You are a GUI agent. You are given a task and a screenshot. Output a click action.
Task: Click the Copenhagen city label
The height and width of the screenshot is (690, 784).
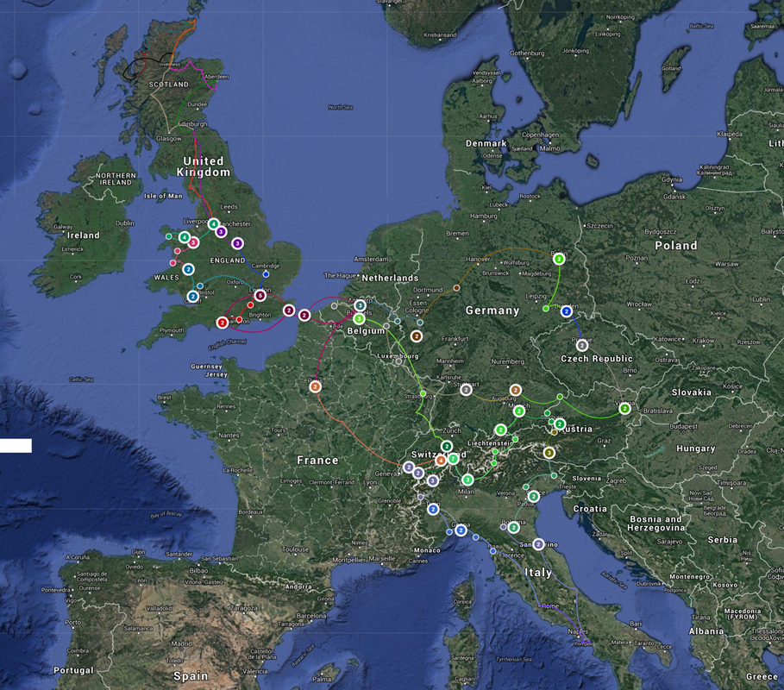coord(541,135)
